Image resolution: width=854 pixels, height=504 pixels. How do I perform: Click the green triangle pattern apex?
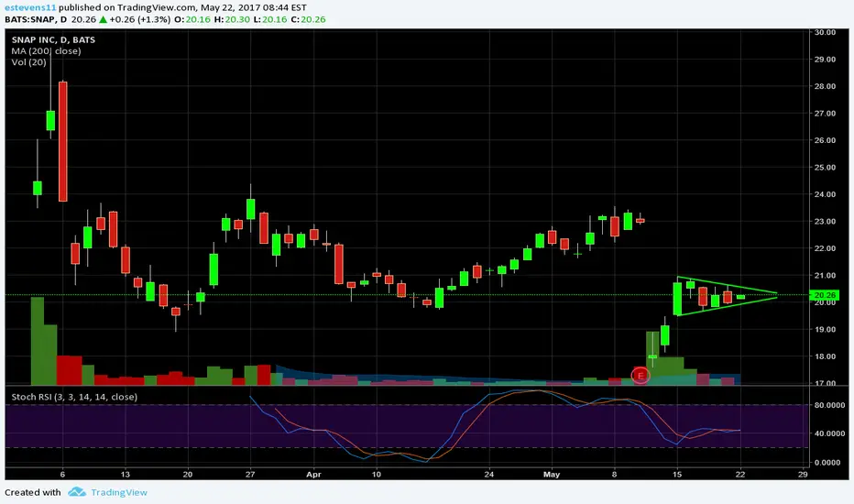click(775, 294)
